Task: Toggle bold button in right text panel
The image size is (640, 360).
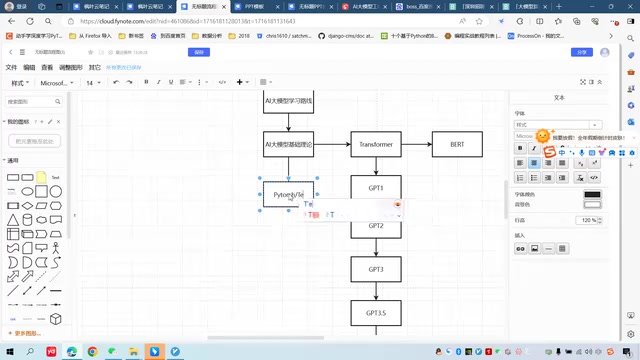Action: [x=520, y=148]
